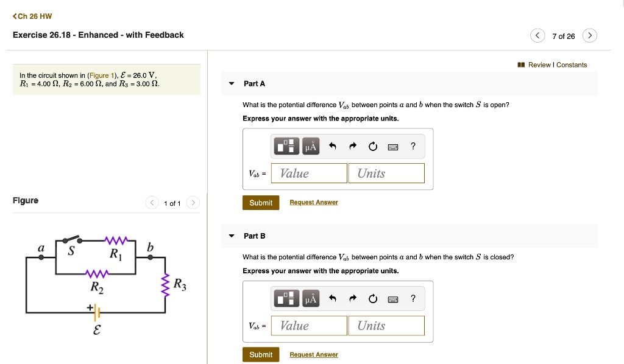624x364 pixels.
Task: Click the help question mark in Part B
Action: tap(413, 298)
